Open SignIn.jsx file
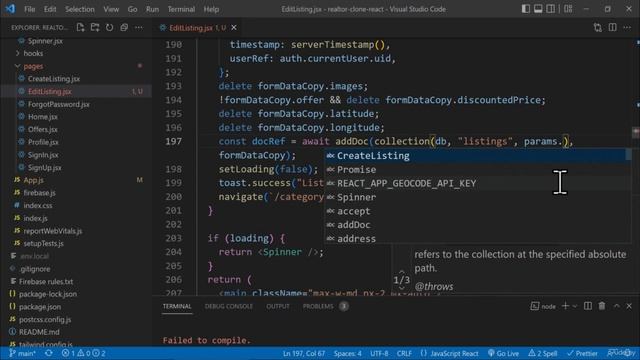640x360 pixels. (43, 155)
